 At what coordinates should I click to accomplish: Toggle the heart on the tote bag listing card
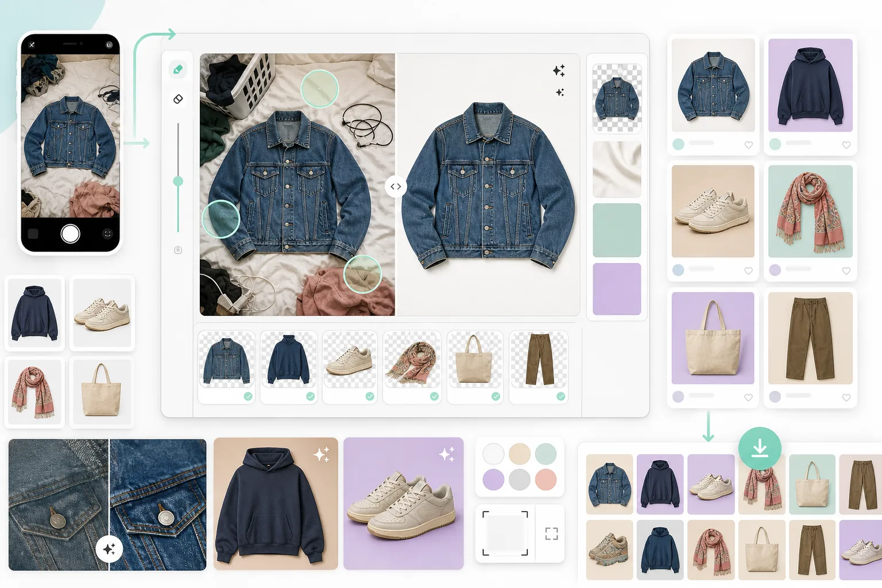tap(748, 397)
